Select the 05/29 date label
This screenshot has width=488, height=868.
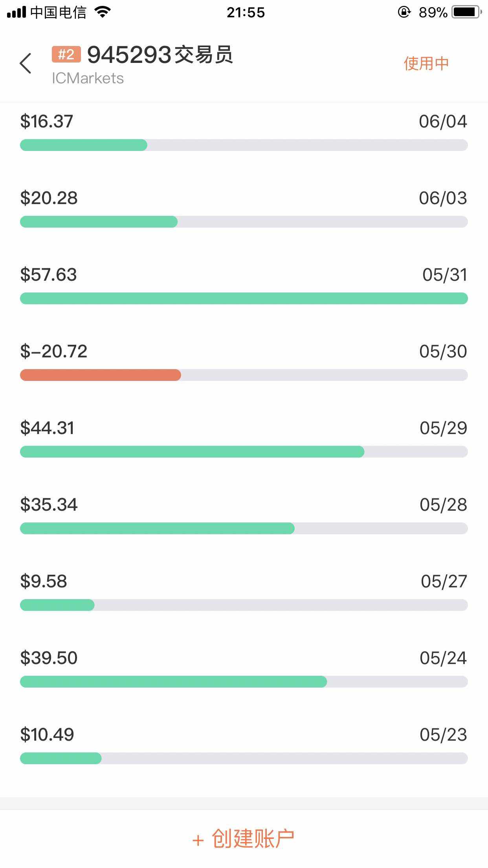443,428
